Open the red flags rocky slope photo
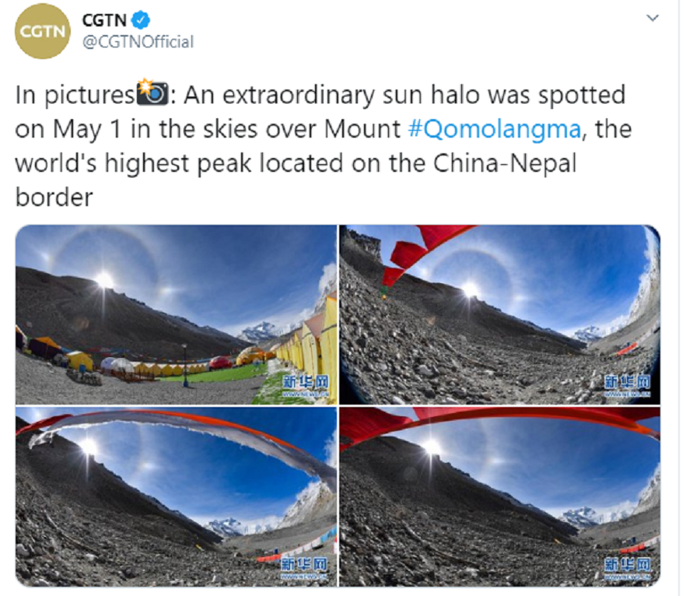Image resolution: width=700 pixels, height=596 pixels. [x=499, y=315]
